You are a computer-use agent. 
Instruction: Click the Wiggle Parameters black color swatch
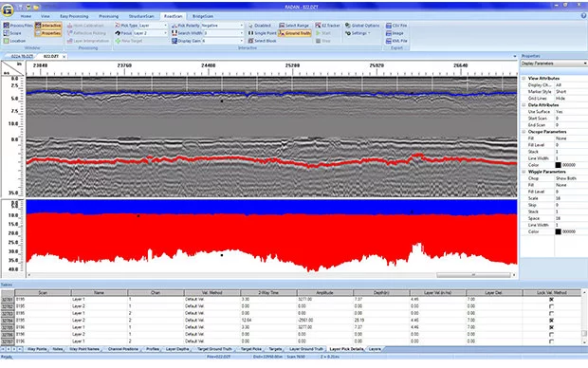coord(558,231)
